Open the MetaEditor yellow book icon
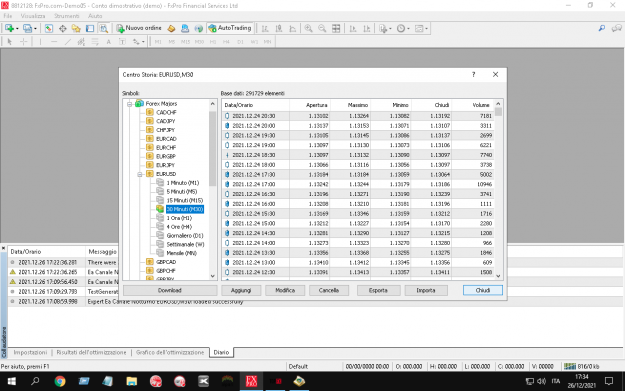Screen dimensions: 625x391 (171, 28)
